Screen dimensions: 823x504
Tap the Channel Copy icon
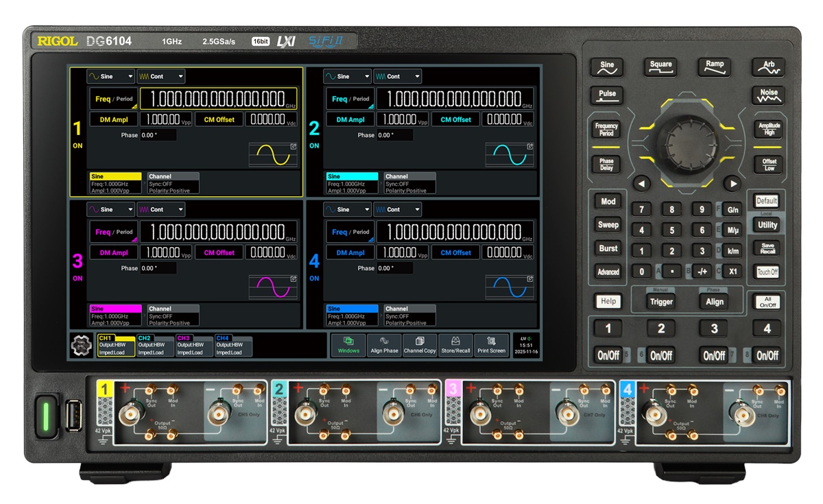[x=420, y=345]
